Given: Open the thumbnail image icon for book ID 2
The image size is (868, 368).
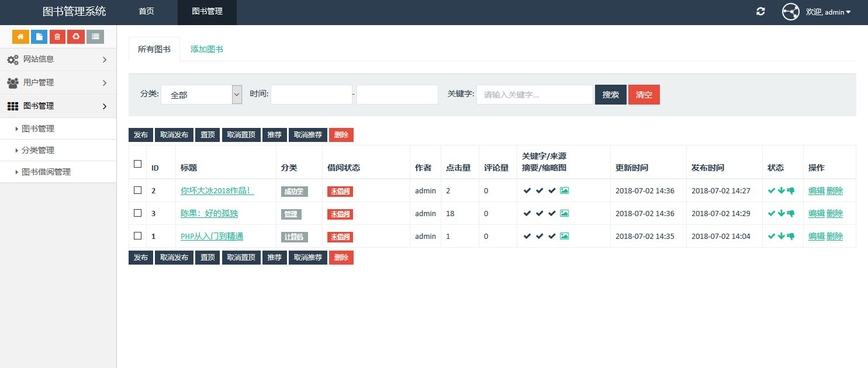Looking at the screenshot, I should [x=564, y=190].
